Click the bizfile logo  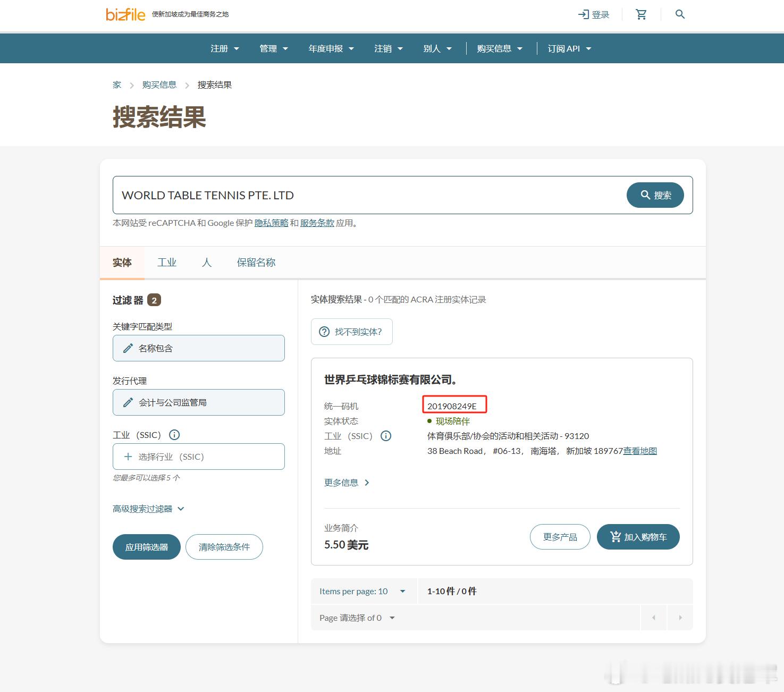coord(125,14)
